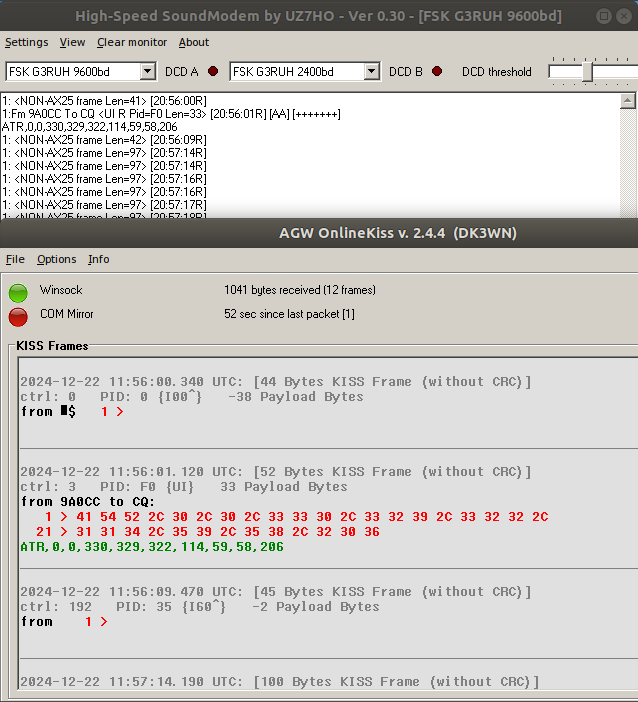Open Options menu in AGW OnlineKiss
This screenshot has height=702, width=638.
pyautogui.click(x=56, y=259)
